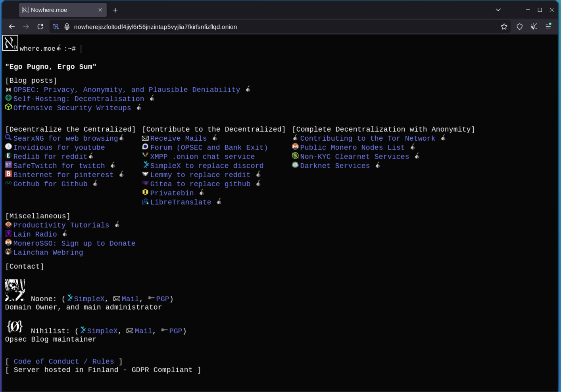Click the Nowhere site logo at top left

click(x=10, y=43)
